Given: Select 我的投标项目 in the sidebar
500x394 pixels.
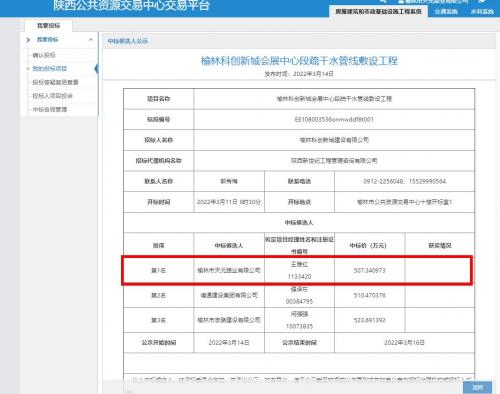Looking at the screenshot, I should coord(50,69).
